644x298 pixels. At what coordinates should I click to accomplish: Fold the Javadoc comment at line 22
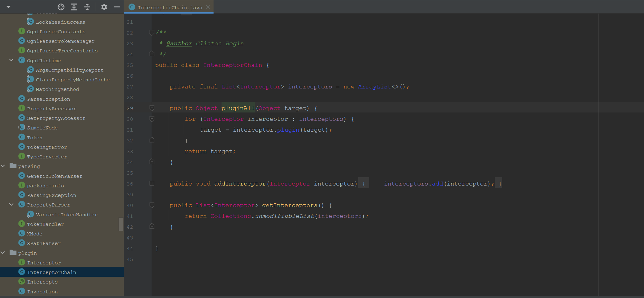(152, 32)
